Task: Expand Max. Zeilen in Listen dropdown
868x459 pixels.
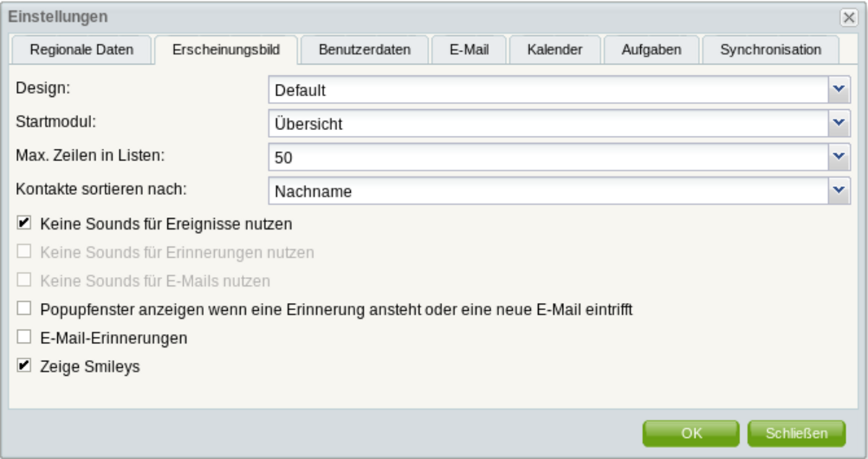Action: [x=839, y=157]
